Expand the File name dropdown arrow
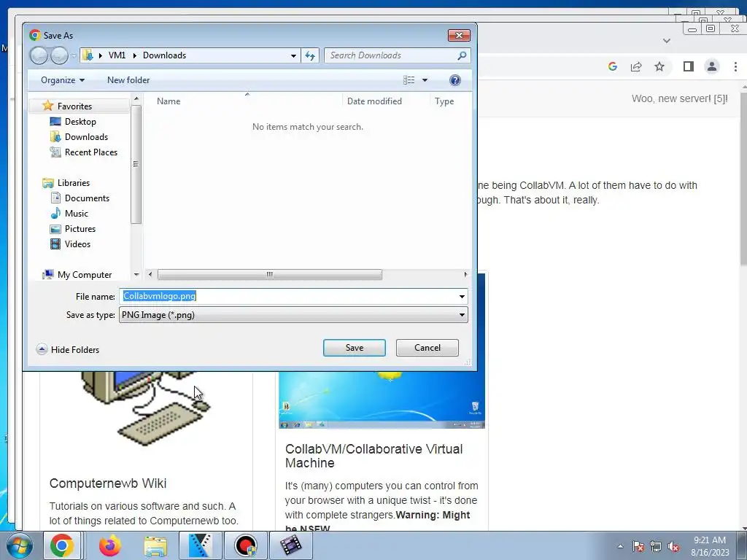This screenshot has height=560, width=747. pos(462,296)
